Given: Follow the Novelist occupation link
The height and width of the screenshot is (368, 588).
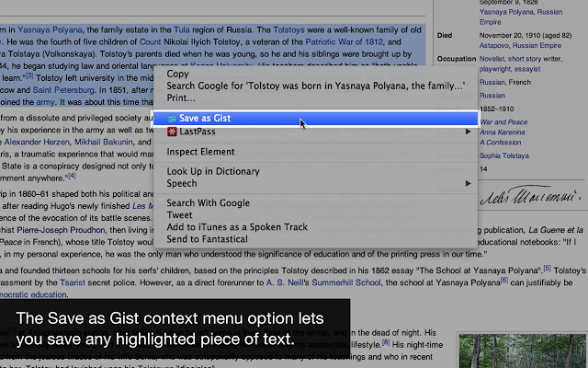Looking at the screenshot, I should pos(492,59).
